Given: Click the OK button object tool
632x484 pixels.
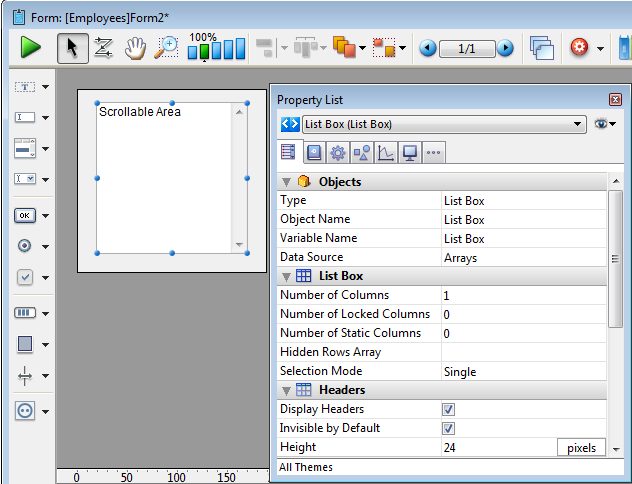Looking at the screenshot, I should coord(25,215).
